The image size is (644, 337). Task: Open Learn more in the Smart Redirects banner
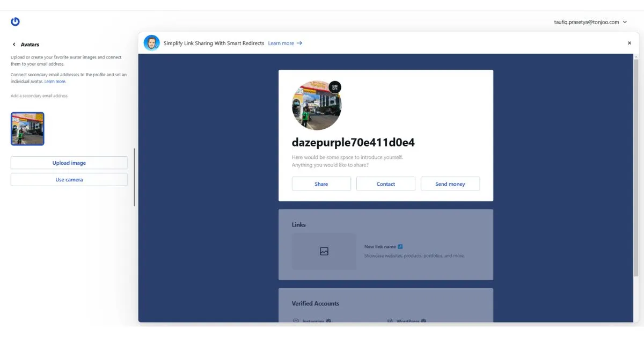[x=281, y=43]
